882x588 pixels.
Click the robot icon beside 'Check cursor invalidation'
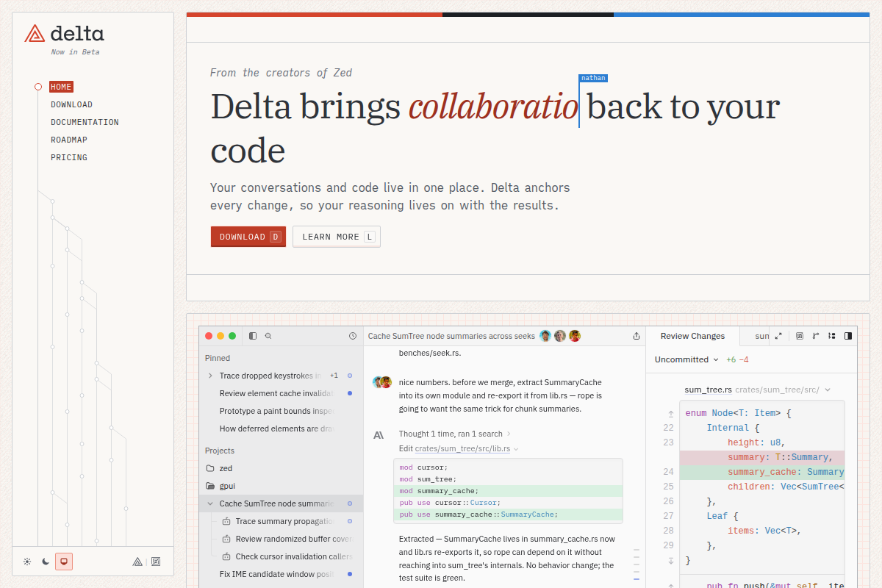[x=226, y=556]
